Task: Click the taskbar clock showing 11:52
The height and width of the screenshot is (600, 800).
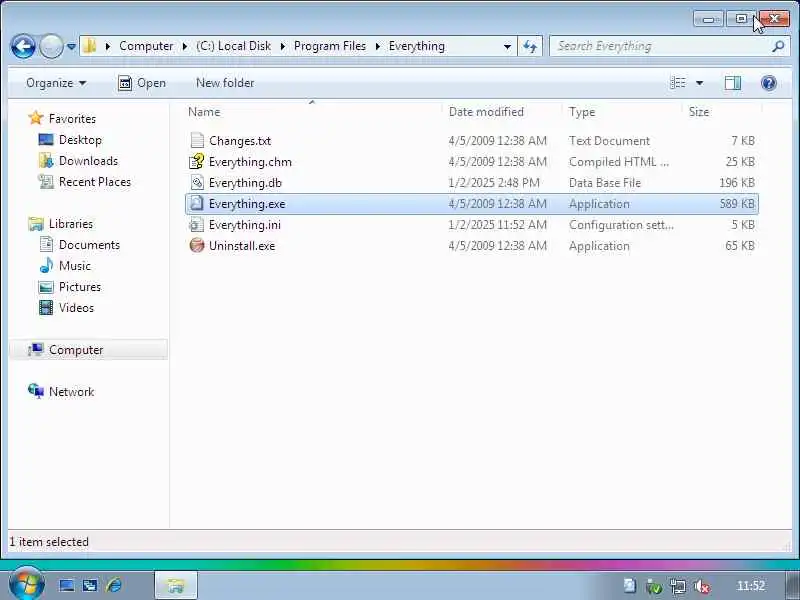Action: pos(751,586)
